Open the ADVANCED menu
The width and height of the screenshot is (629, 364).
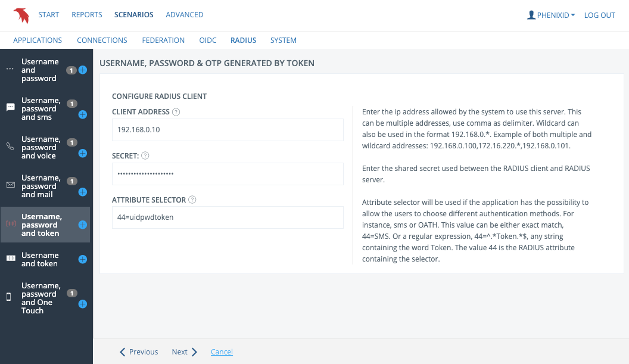185,15
